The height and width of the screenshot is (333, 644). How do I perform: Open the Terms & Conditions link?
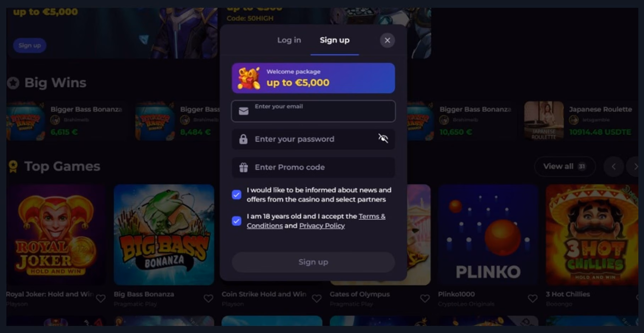(316, 221)
